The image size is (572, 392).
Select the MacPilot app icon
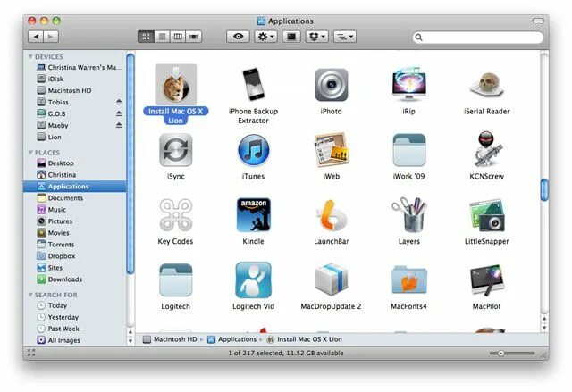pyautogui.click(x=487, y=279)
